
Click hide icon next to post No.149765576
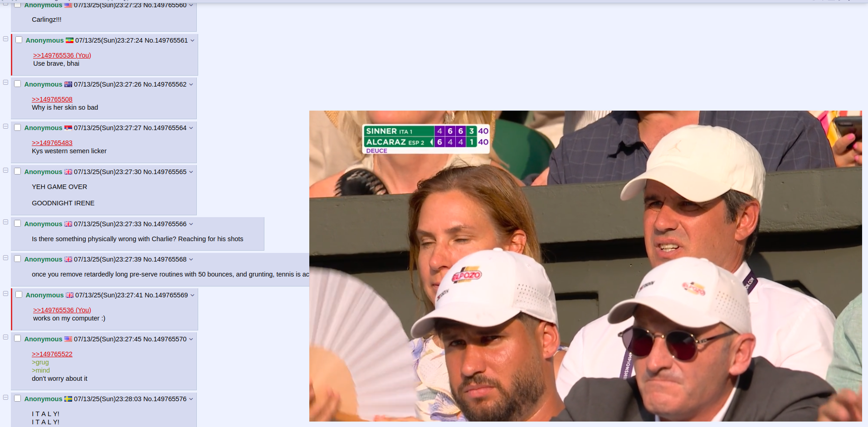click(5, 398)
